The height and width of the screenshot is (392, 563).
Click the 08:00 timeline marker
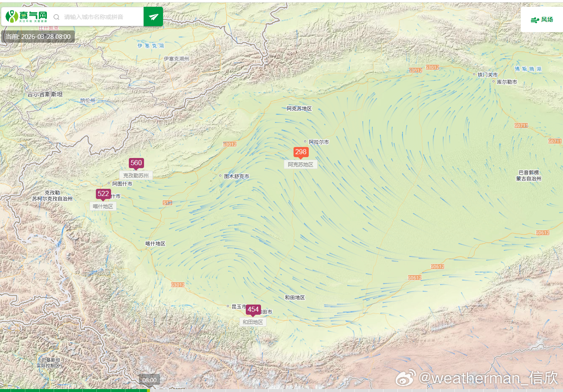150,380
